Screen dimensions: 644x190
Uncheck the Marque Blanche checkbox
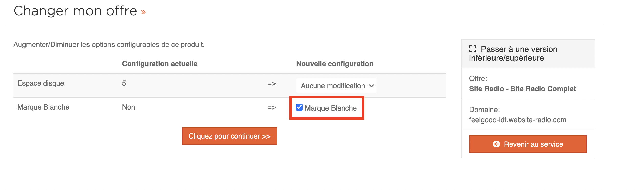(x=299, y=107)
